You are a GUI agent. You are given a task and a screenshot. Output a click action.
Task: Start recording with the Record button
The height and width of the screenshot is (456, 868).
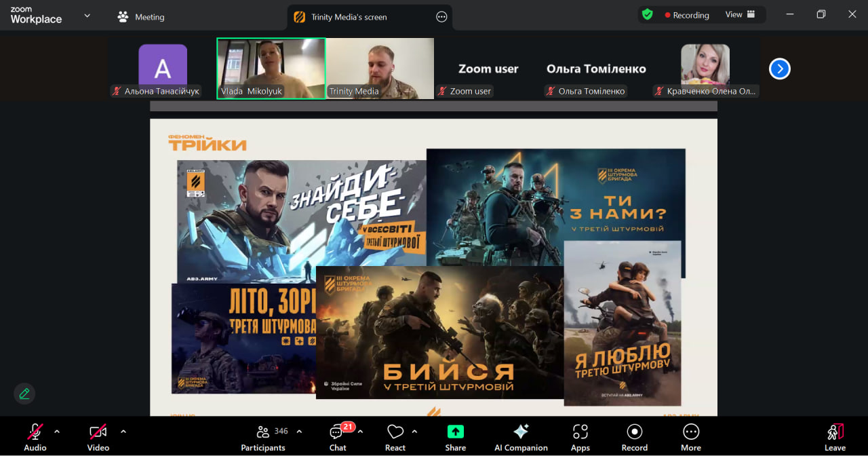point(634,436)
